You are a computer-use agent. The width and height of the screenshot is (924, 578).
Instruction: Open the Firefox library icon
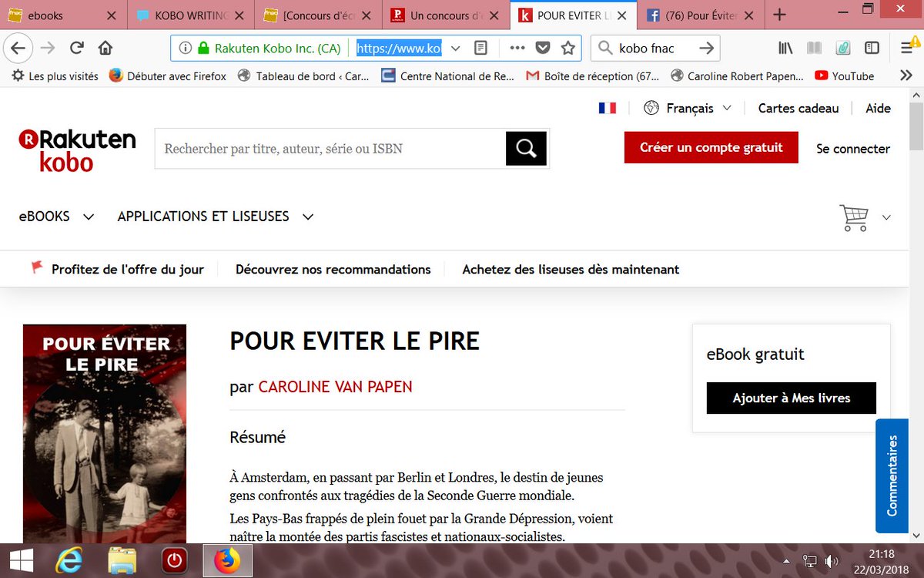(x=785, y=48)
